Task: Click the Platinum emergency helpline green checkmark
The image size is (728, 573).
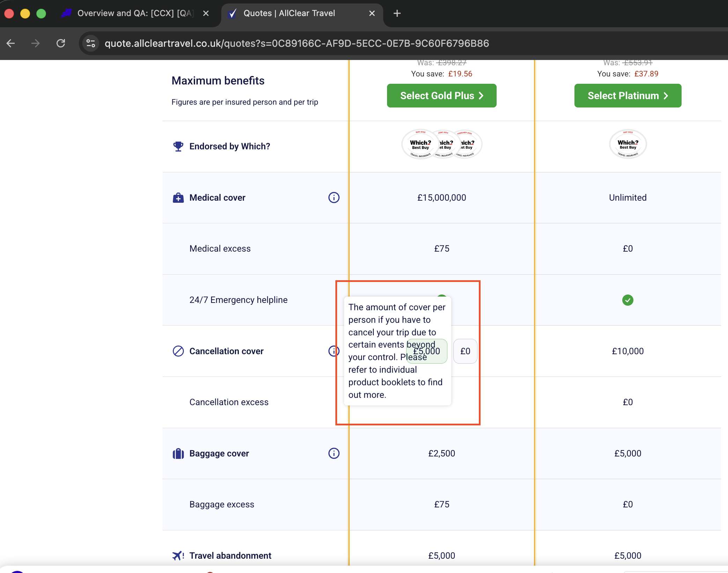Action: pyautogui.click(x=627, y=300)
